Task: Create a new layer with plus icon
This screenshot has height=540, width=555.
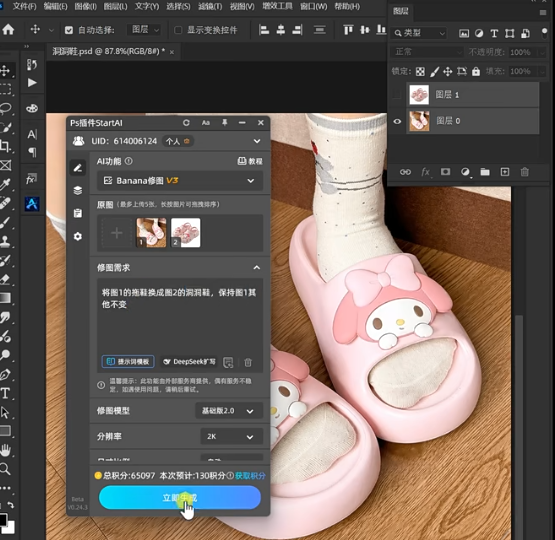Action: [505, 172]
